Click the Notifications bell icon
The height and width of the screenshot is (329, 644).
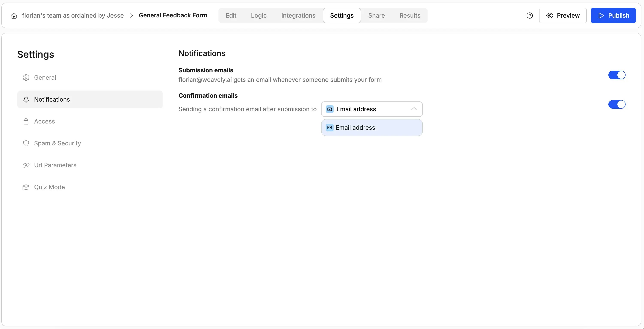[x=26, y=99]
